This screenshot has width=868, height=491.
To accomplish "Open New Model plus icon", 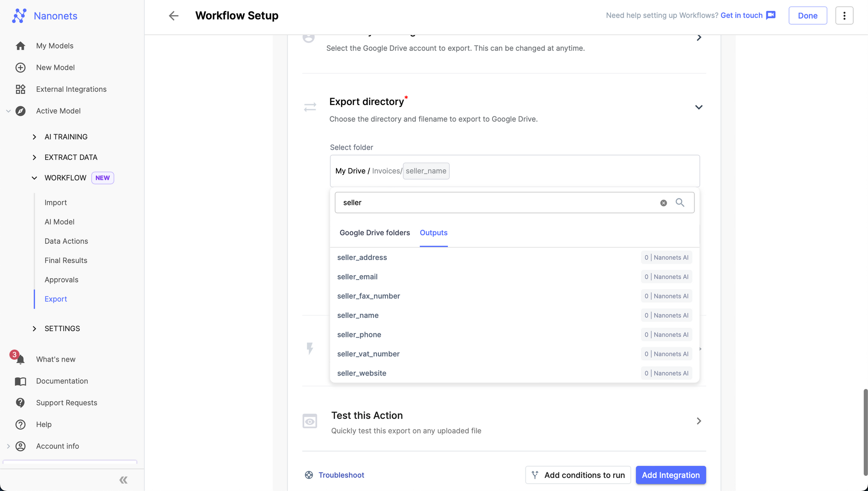I will 20,68.
